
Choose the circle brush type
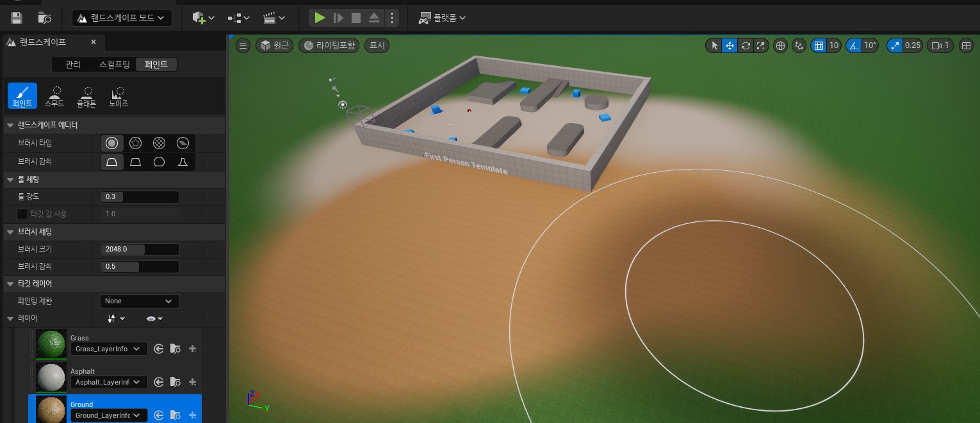pos(111,143)
